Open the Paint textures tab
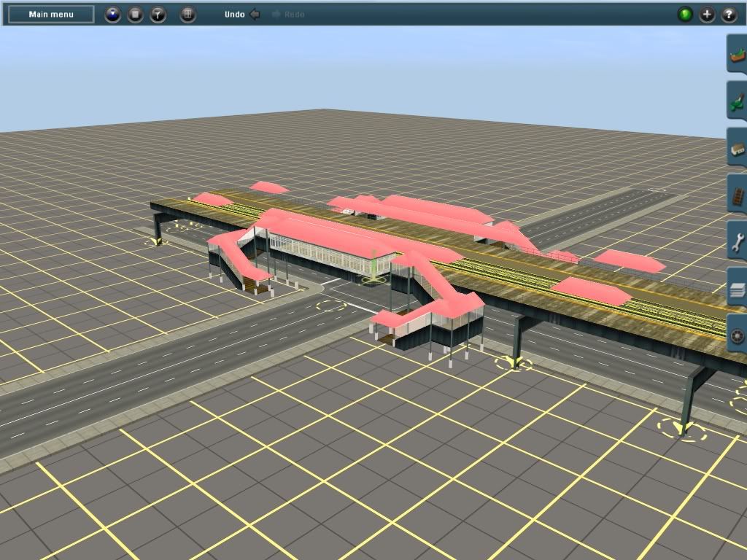The height and width of the screenshot is (560, 747). point(737,101)
